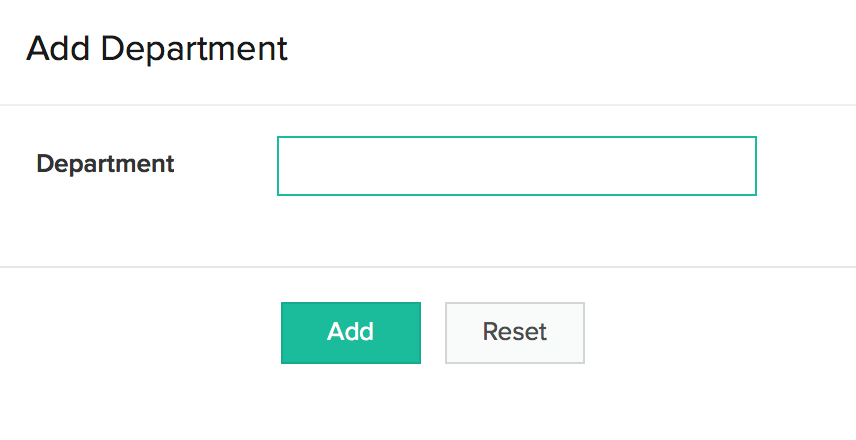Screen dimensions: 856x440
Task: Place cursor in the Department input
Action: coord(516,166)
